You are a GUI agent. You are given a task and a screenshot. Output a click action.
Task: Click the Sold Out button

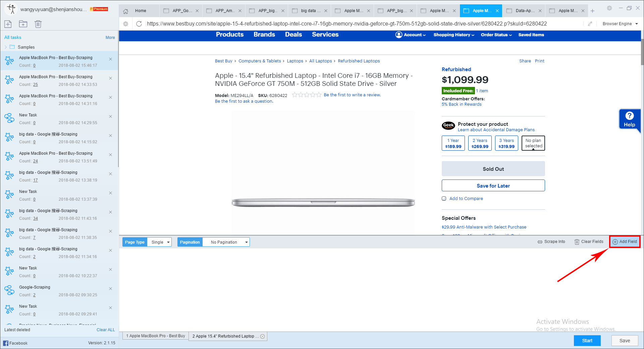point(493,169)
